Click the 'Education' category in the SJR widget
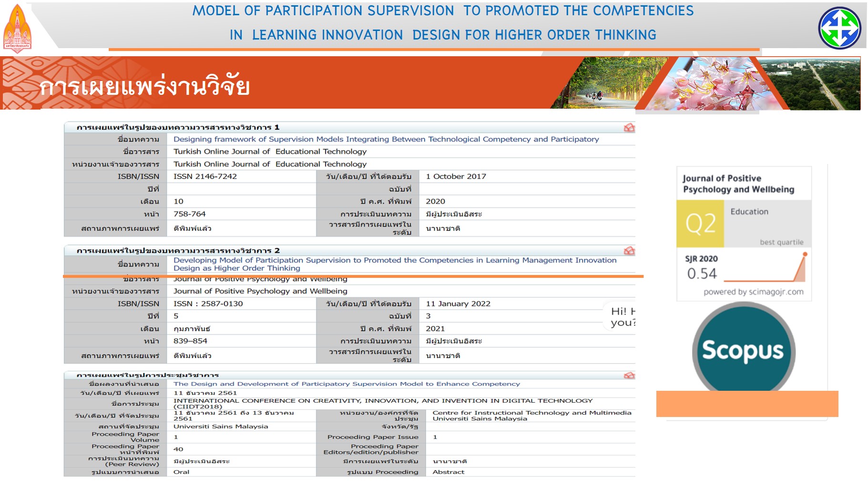 (749, 212)
